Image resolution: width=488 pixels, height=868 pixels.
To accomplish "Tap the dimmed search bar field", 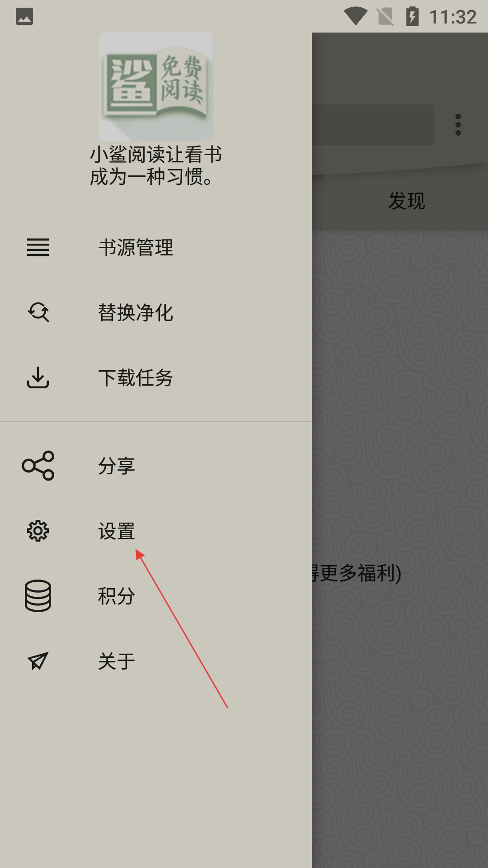I will [373, 125].
